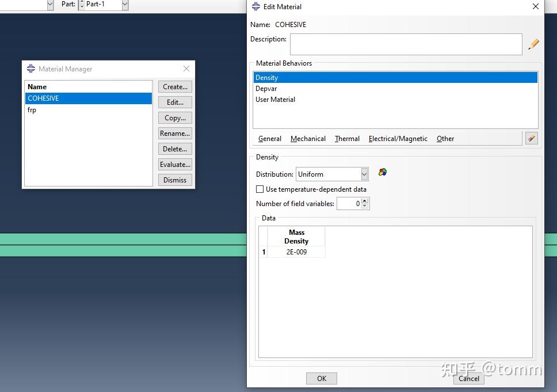This screenshot has height=392, width=557.
Task: Open the Distribution dropdown showing Uniform
Action: (364, 174)
